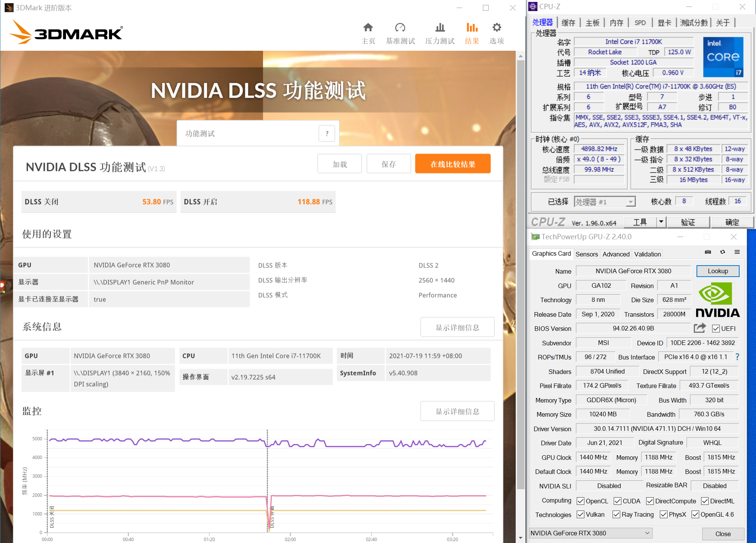756x543 pixels.
Task: Switch to the Sensors tab in GPU-Z
Action: 586,254
